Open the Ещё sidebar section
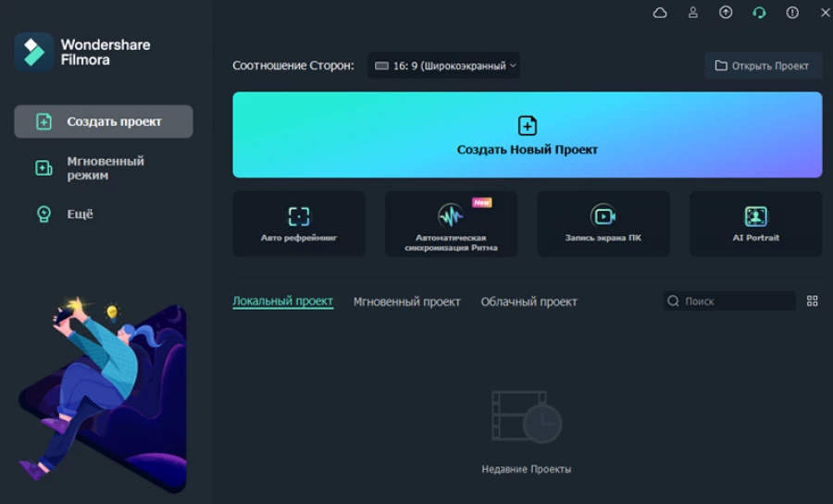Screen dimensions: 833x504 (80, 214)
